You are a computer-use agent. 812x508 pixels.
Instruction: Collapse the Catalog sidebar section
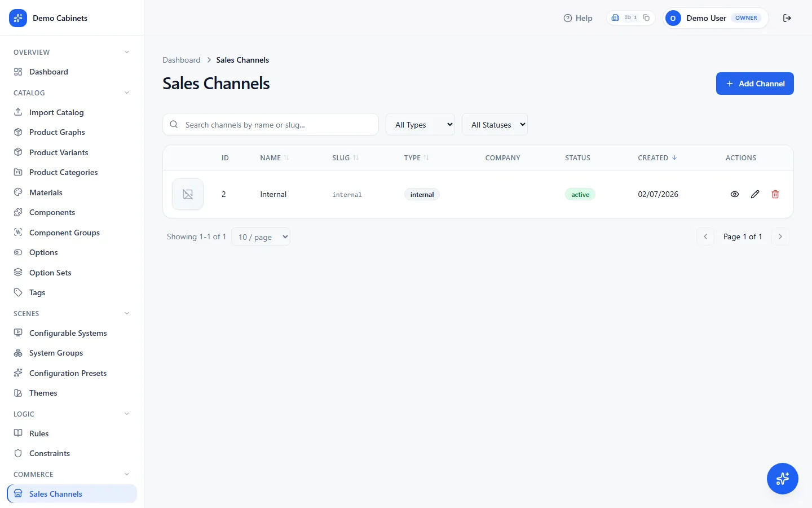pos(127,93)
